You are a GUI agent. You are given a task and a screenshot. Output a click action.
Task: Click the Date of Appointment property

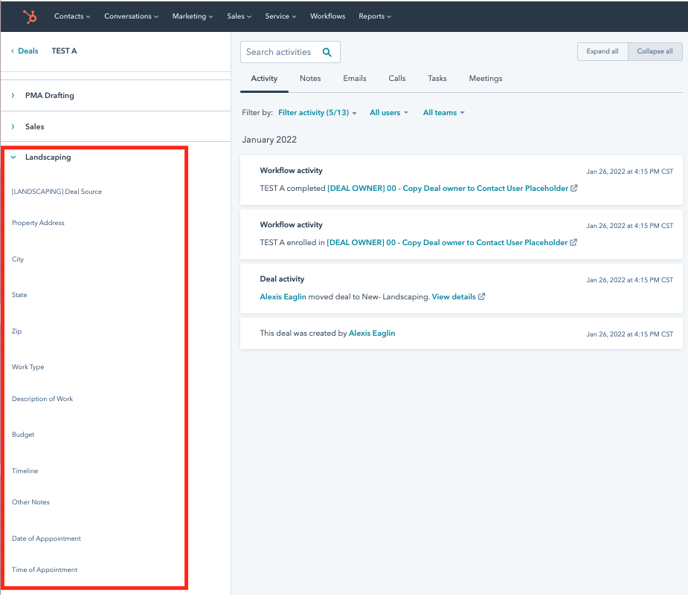pyautogui.click(x=47, y=538)
